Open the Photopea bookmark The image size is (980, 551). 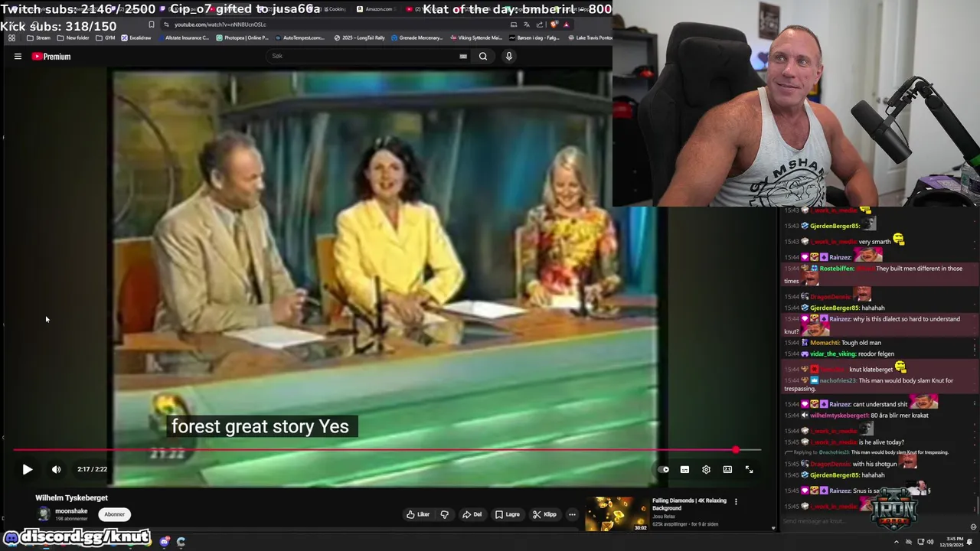(242, 37)
